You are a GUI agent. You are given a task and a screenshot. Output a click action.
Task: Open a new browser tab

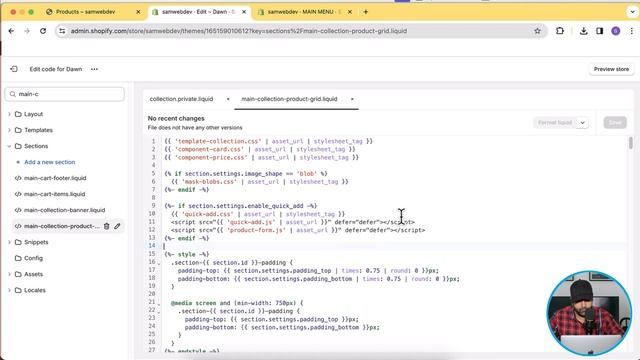point(366,12)
